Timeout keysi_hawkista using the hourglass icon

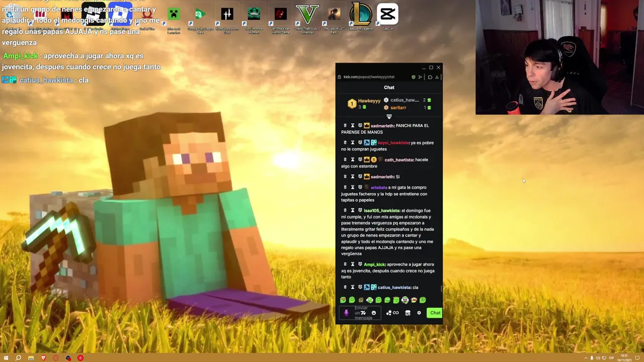(x=353, y=143)
